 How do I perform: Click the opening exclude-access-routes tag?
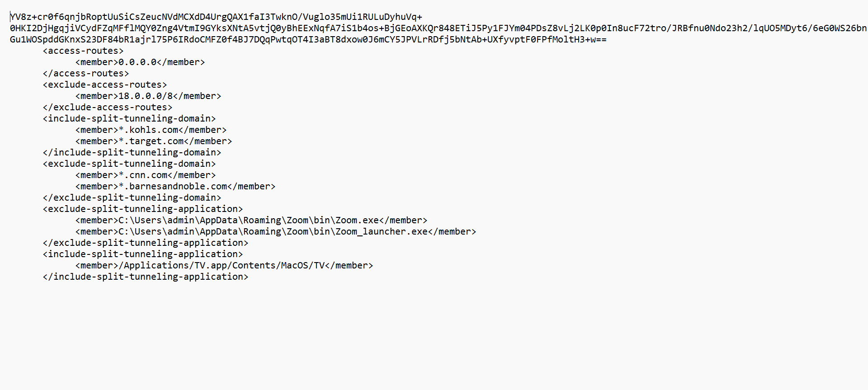pos(105,85)
